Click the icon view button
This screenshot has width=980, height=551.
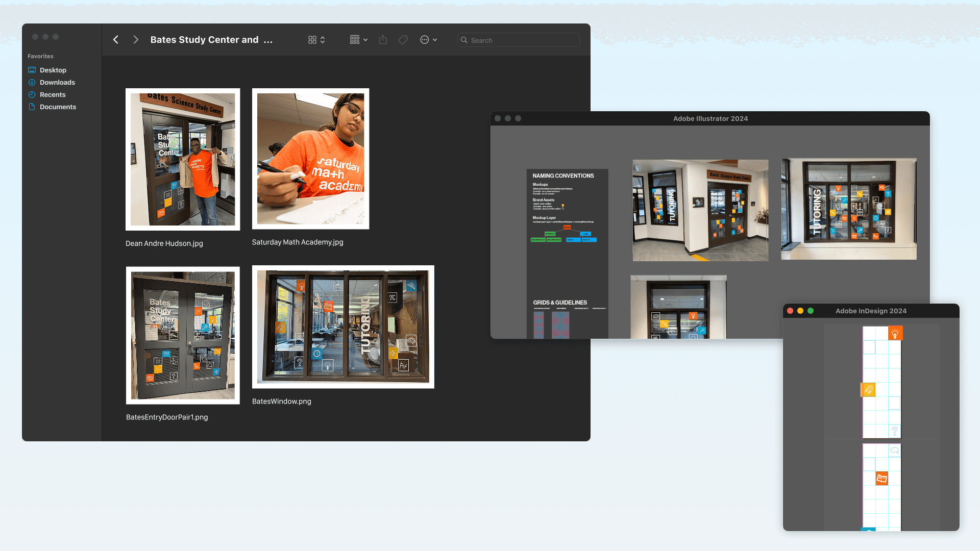click(312, 40)
